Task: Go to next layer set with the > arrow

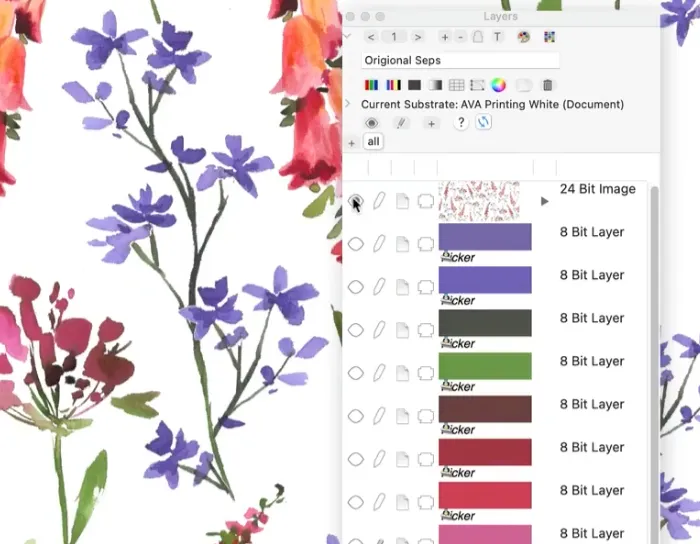Action: click(x=418, y=37)
